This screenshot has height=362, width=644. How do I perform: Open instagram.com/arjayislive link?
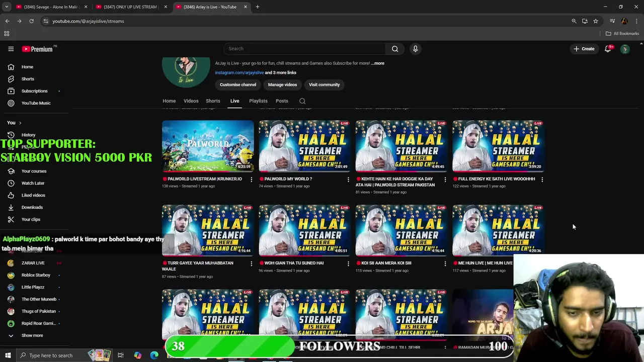239,73
